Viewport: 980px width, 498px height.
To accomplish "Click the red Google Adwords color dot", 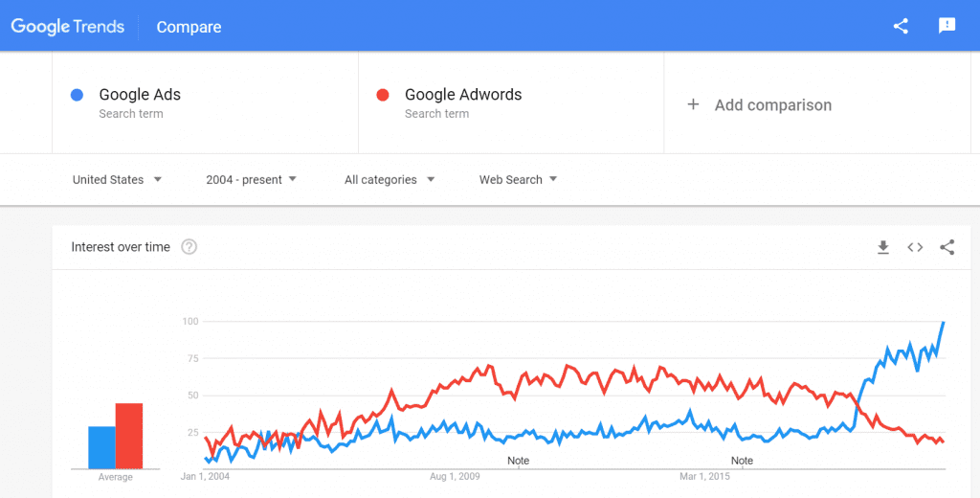I will [x=383, y=95].
